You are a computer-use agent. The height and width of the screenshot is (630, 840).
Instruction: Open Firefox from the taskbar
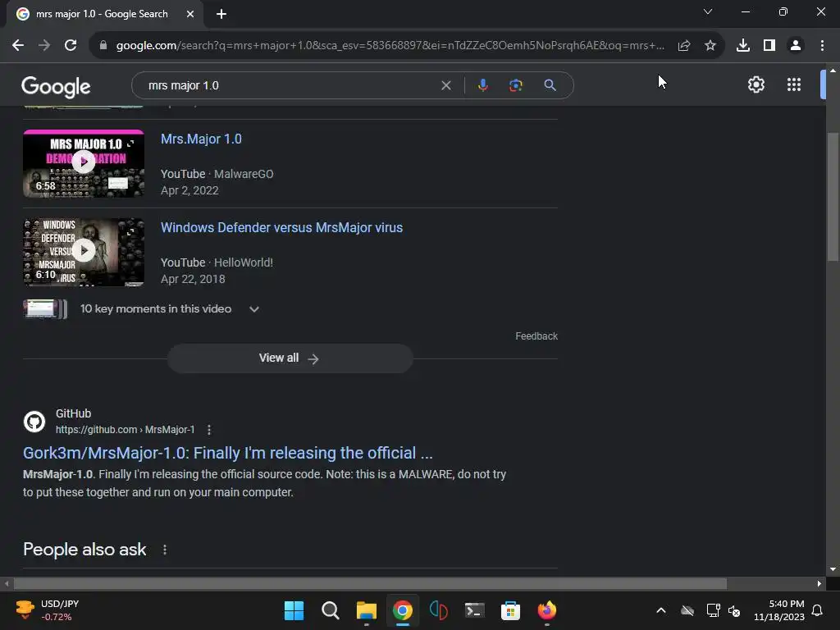[x=547, y=610]
